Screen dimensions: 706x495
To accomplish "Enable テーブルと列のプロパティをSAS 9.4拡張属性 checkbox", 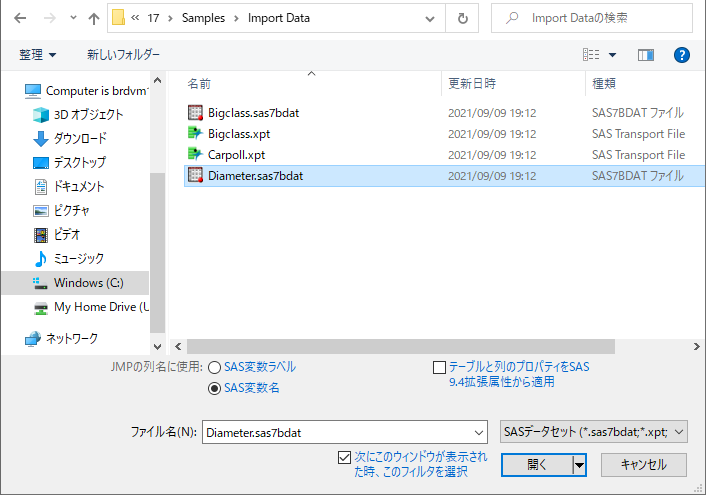I will pos(439,368).
